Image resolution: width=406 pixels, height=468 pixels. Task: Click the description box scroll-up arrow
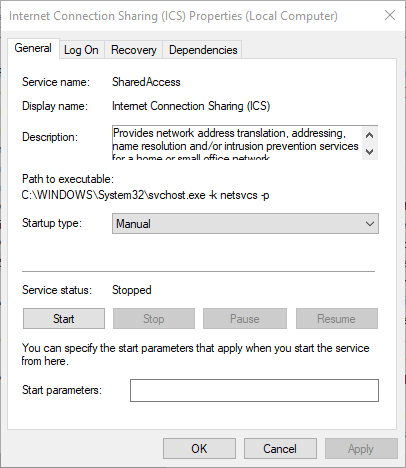pos(369,135)
